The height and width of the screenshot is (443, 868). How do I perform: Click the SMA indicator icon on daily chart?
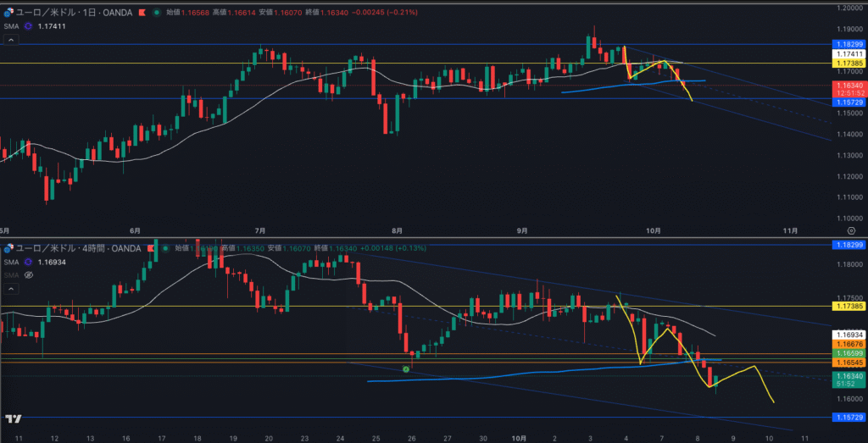click(x=28, y=26)
